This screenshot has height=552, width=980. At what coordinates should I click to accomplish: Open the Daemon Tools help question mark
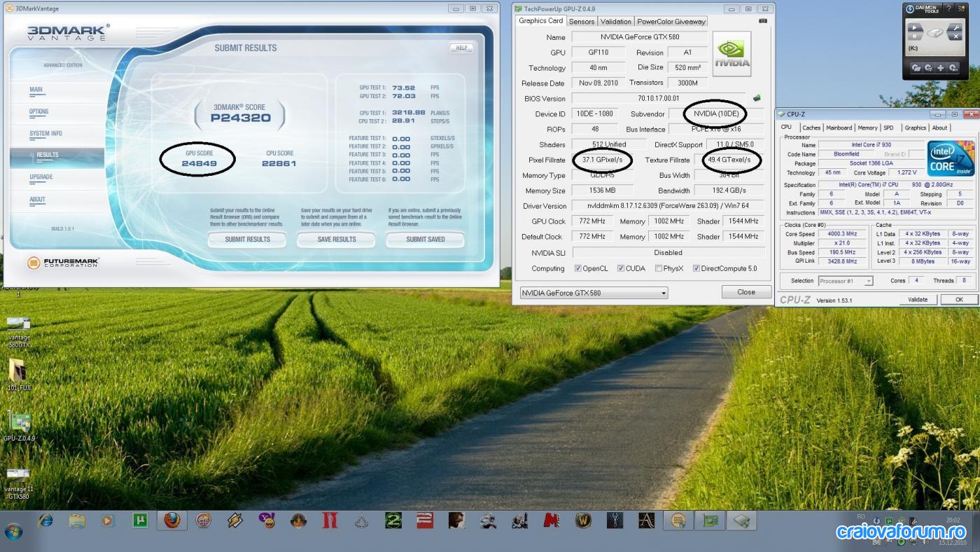pyautogui.click(x=950, y=9)
